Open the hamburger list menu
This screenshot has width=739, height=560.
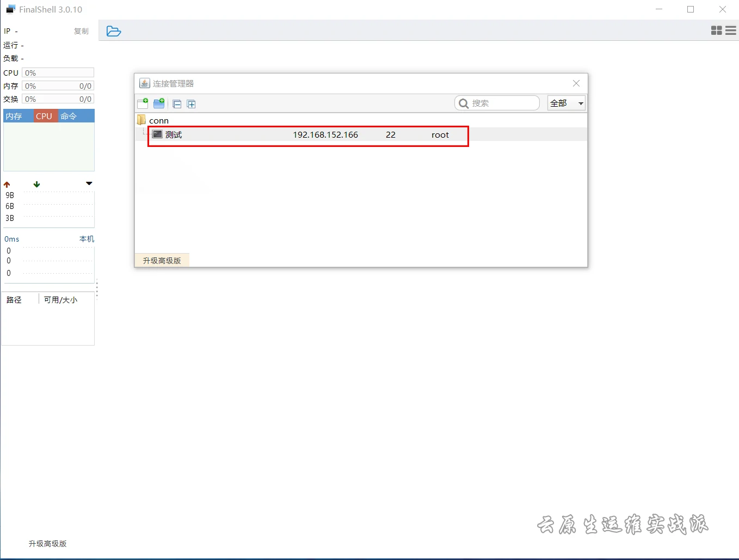click(x=731, y=31)
